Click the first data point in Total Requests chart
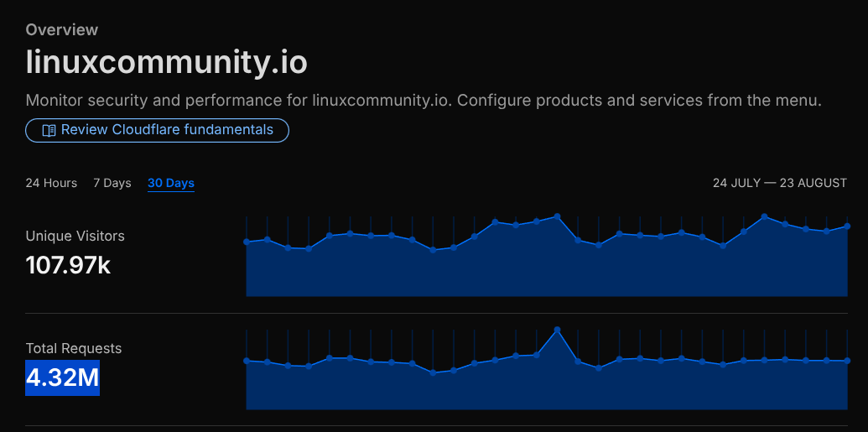868x432 pixels. click(x=247, y=361)
